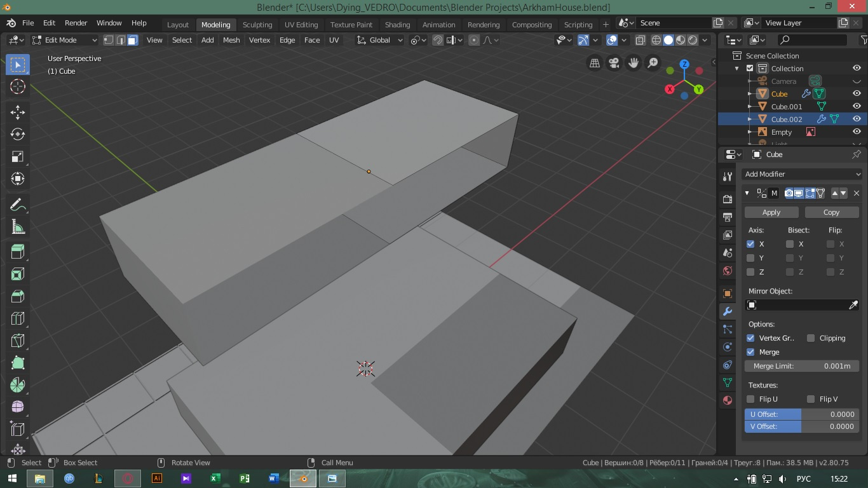Open the Mesh menu
868x488 pixels.
click(x=231, y=40)
